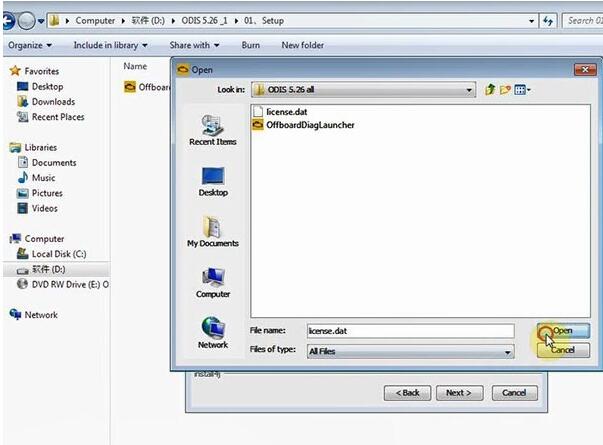Click the Up One Level folder icon

(x=490, y=90)
